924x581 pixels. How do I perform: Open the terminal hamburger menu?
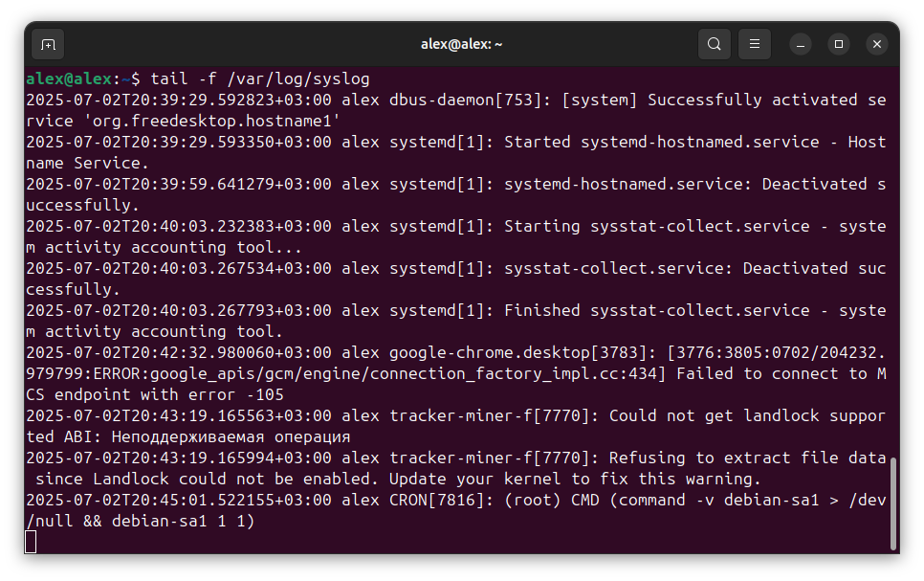click(x=755, y=44)
